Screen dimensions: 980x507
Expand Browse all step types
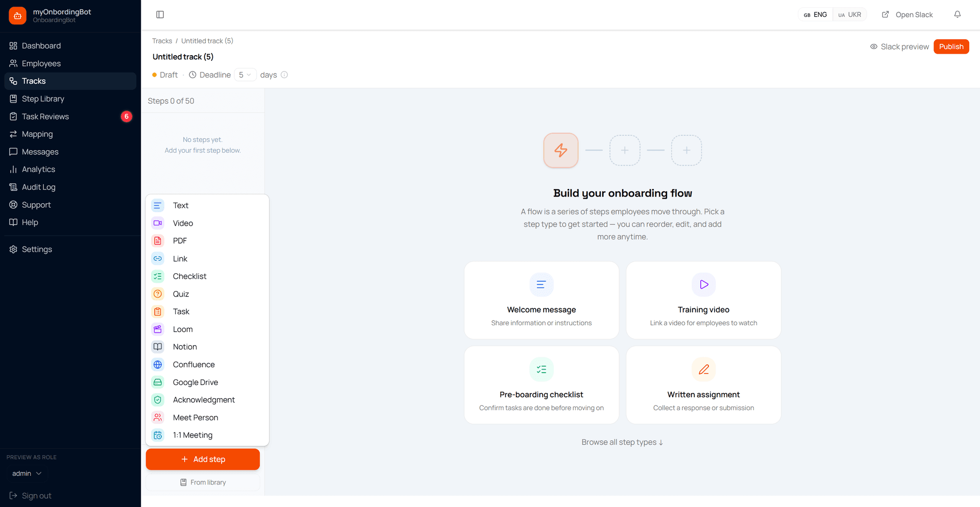tap(622, 442)
